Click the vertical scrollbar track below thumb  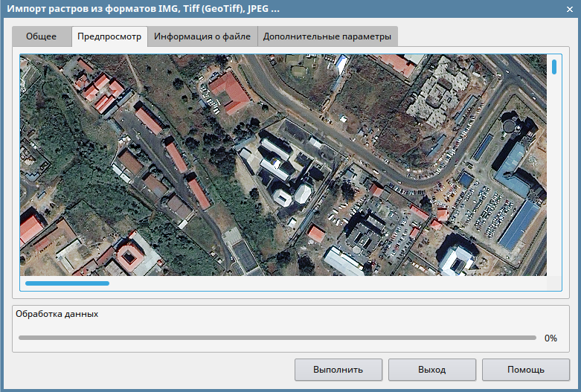tap(554, 179)
